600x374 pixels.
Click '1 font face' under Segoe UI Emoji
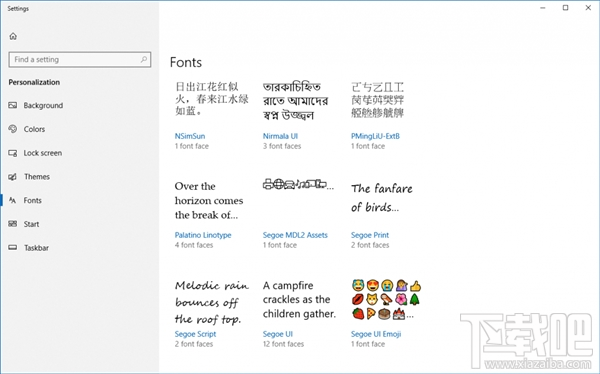368,344
